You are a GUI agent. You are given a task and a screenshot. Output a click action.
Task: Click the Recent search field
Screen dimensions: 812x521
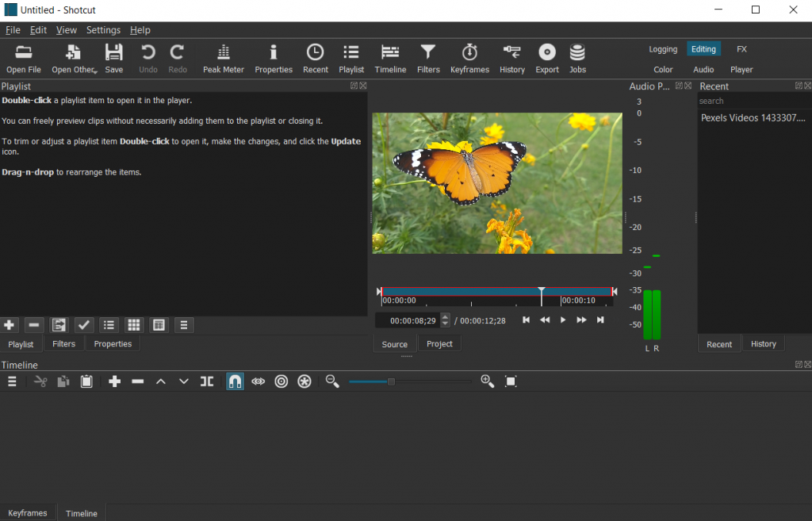pos(753,101)
